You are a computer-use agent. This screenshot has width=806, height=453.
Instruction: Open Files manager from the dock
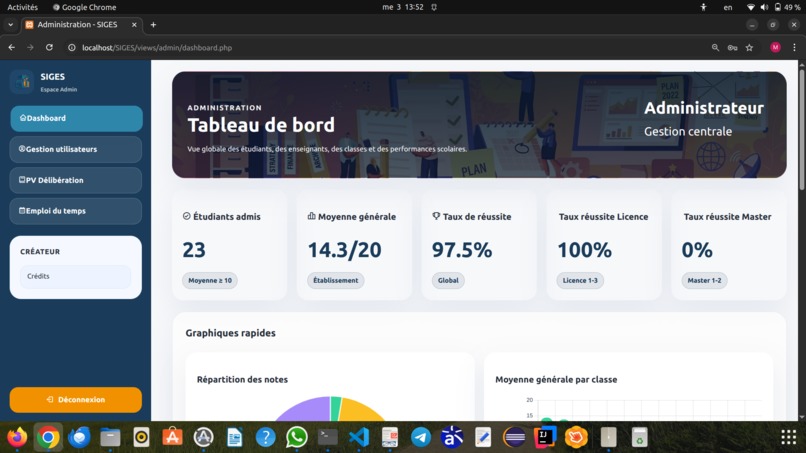tap(110, 438)
